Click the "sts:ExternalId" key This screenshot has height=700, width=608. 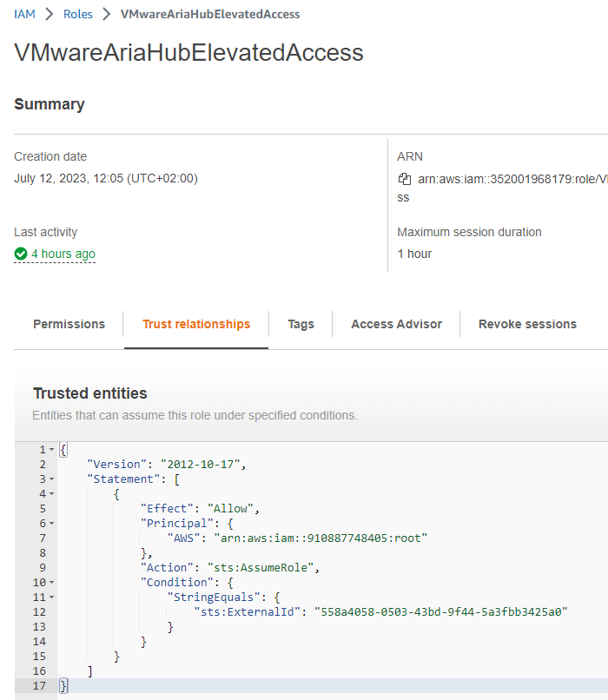(x=248, y=612)
